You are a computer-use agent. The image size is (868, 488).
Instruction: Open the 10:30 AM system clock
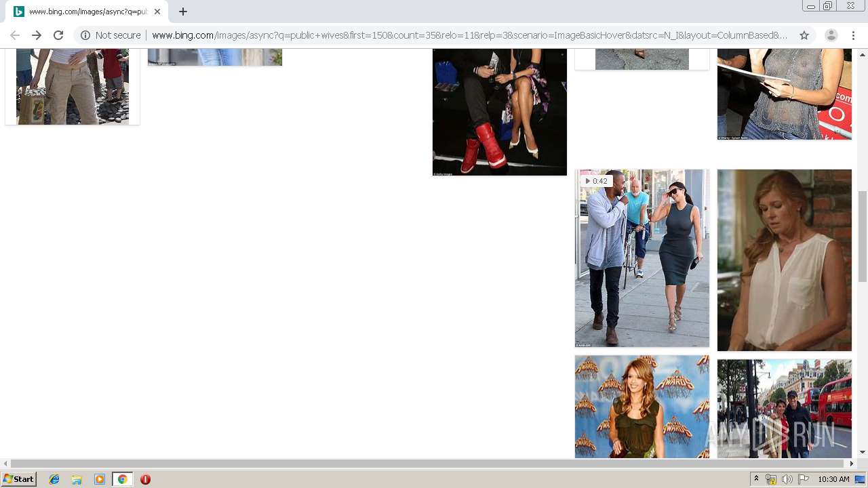(x=833, y=479)
